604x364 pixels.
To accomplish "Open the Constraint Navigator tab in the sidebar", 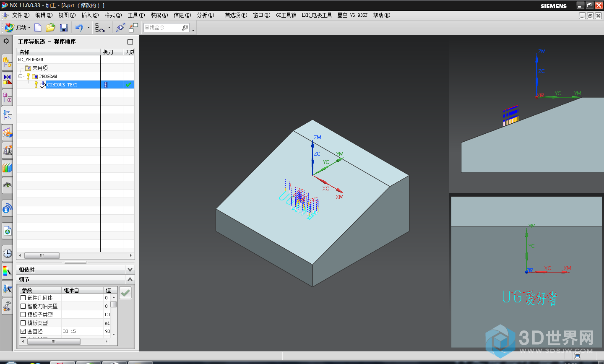I will pyautogui.click(x=7, y=79).
